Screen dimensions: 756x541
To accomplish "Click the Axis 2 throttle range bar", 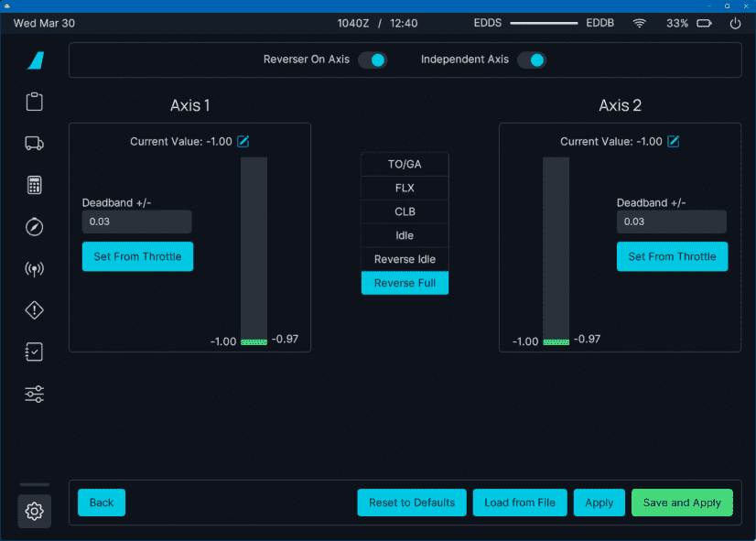I will pos(556,250).
